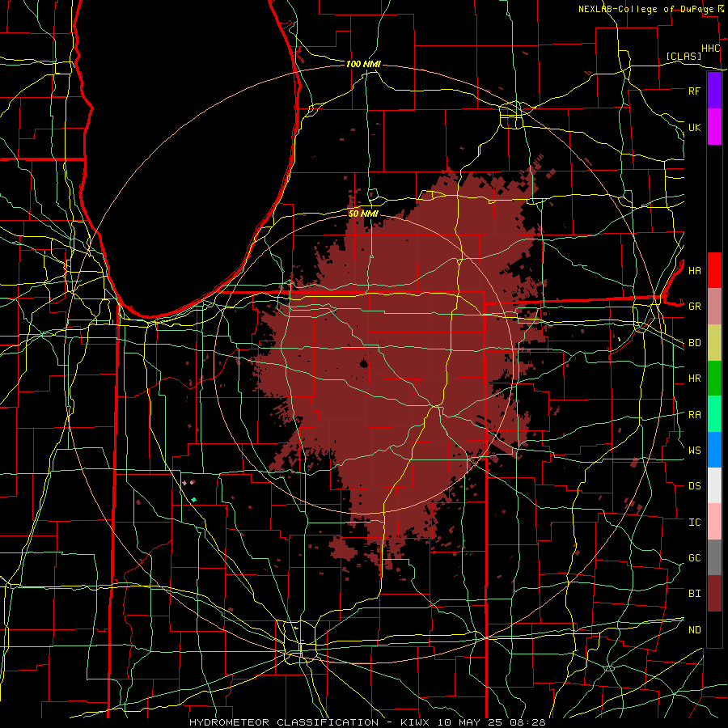This screenshot has height=728, width=728.
Task: Click the 'UK' legend label
Action: [x=694, y=127]
